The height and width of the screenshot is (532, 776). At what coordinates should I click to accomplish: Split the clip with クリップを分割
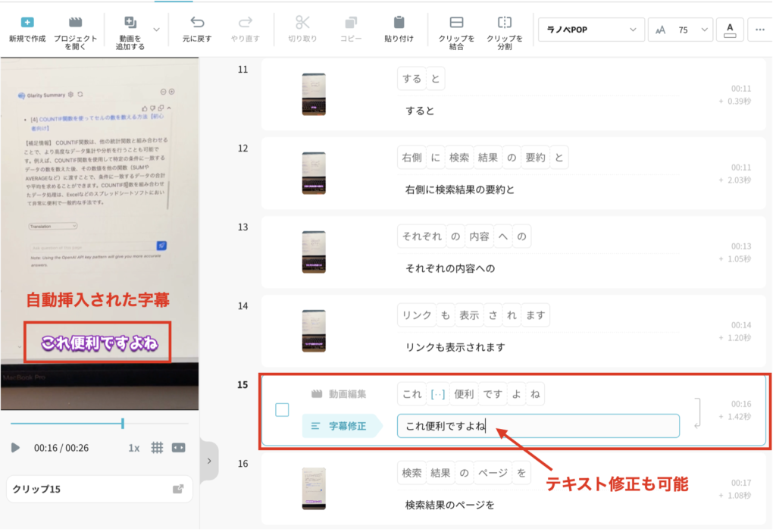point(504,23)
